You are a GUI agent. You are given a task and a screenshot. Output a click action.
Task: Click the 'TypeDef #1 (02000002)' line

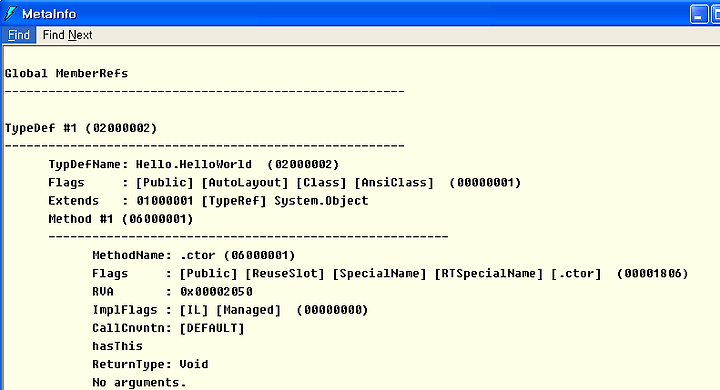click(81, 128)
